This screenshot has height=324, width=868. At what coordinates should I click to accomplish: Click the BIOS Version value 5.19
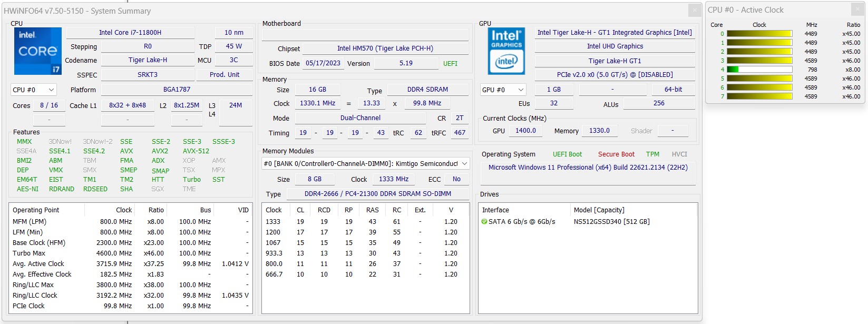pos(406,63)
